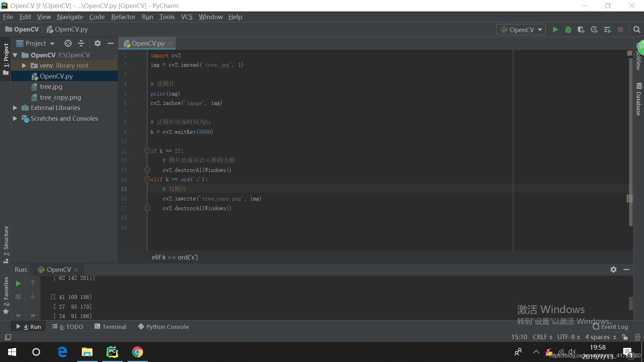Open File Explorer from taskbar
This screenshot has width=644, height=362.
87,352
